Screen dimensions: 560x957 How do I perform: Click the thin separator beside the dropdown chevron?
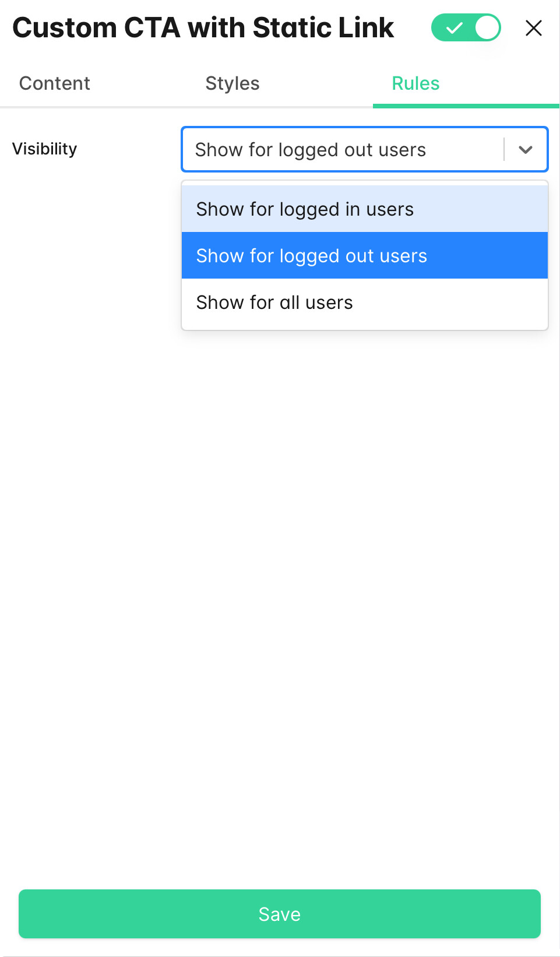[x=504, y=150]
